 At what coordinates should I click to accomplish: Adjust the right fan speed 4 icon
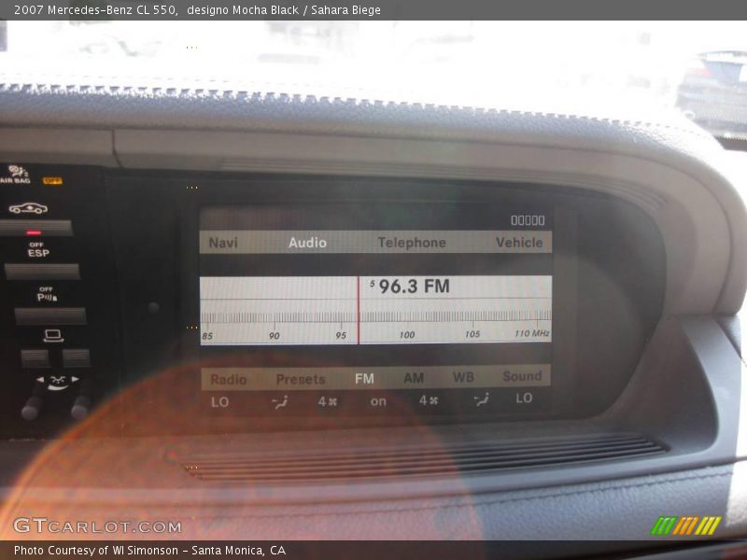point(429,400)
